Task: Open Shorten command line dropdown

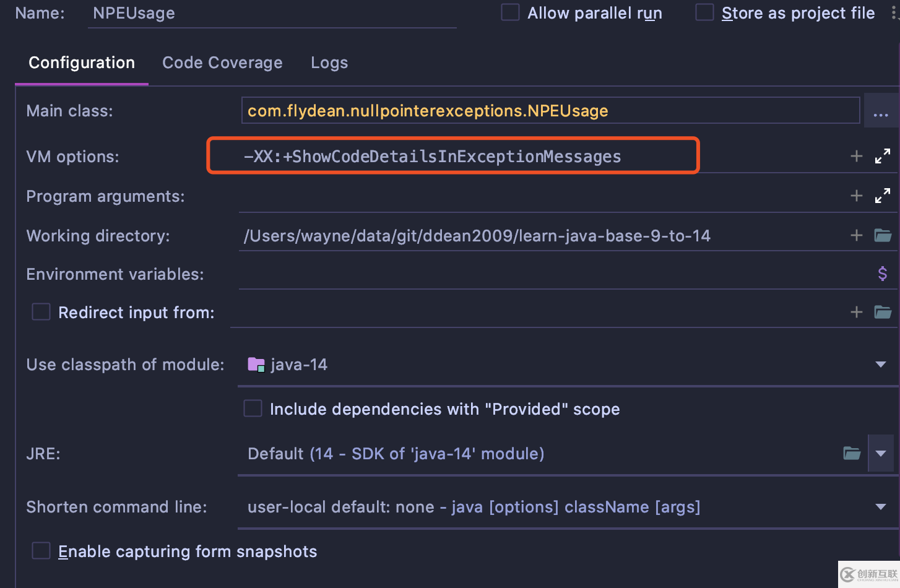Action: (x=881, y=507)
